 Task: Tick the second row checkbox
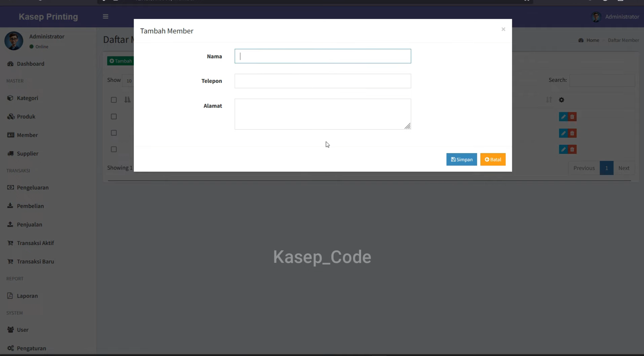coord(114,133)
